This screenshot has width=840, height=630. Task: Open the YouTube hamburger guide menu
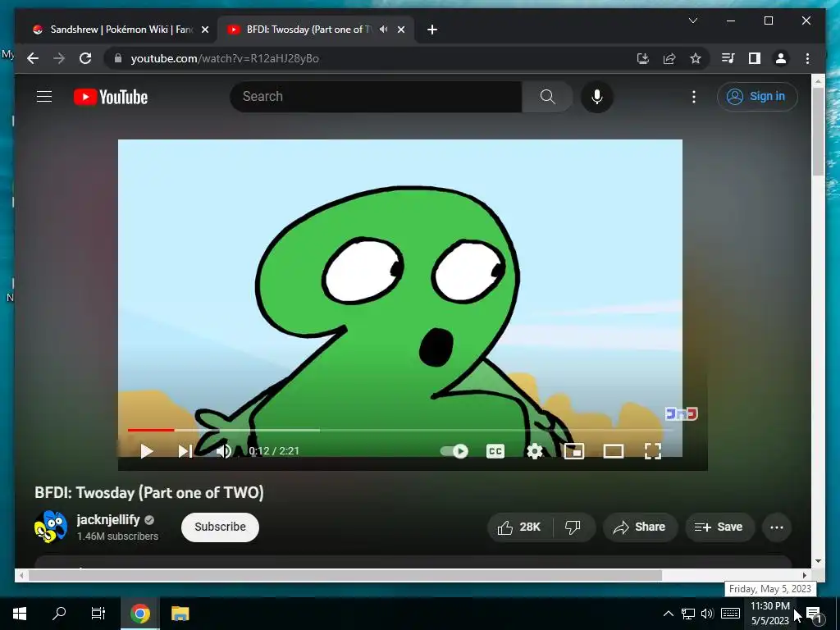coord(44,97)
